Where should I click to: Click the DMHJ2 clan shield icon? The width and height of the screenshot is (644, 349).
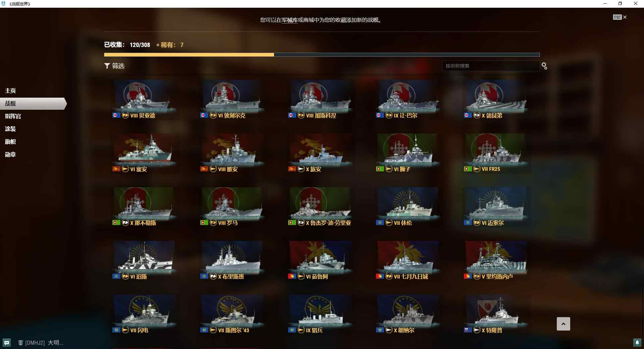click(x=20, y=343)
